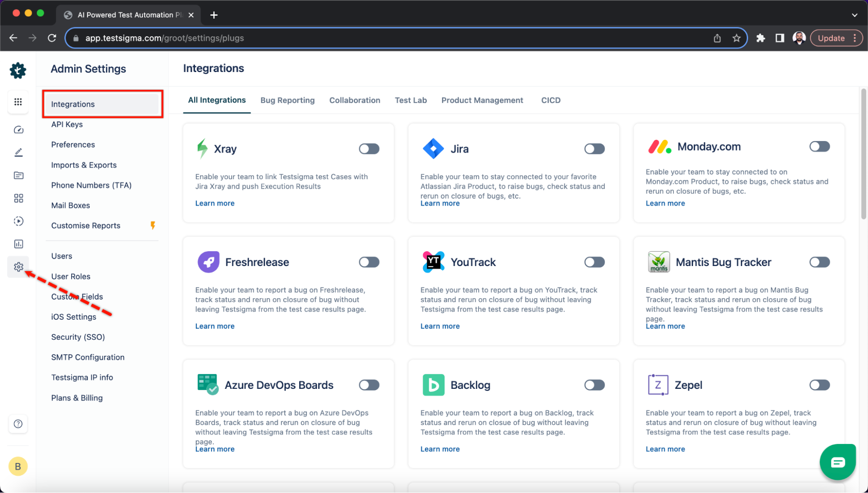Image resolution: width=868 pixels, height=493 pixels.
Task: Reload the page with refresh icon
Action: [52, 38]
